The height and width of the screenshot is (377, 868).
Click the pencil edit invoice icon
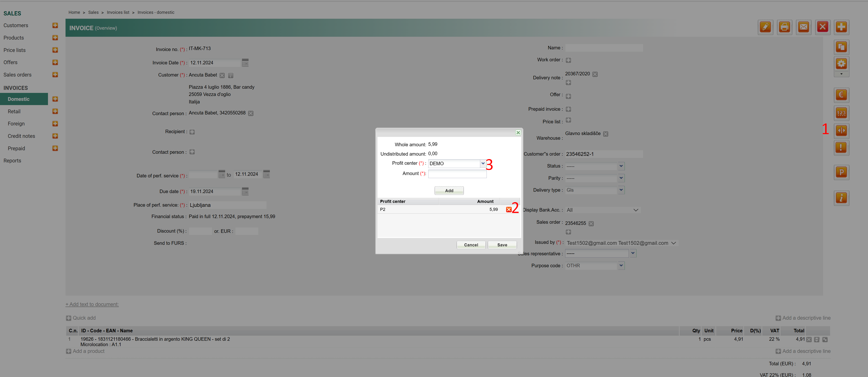(x=765, y=27)
